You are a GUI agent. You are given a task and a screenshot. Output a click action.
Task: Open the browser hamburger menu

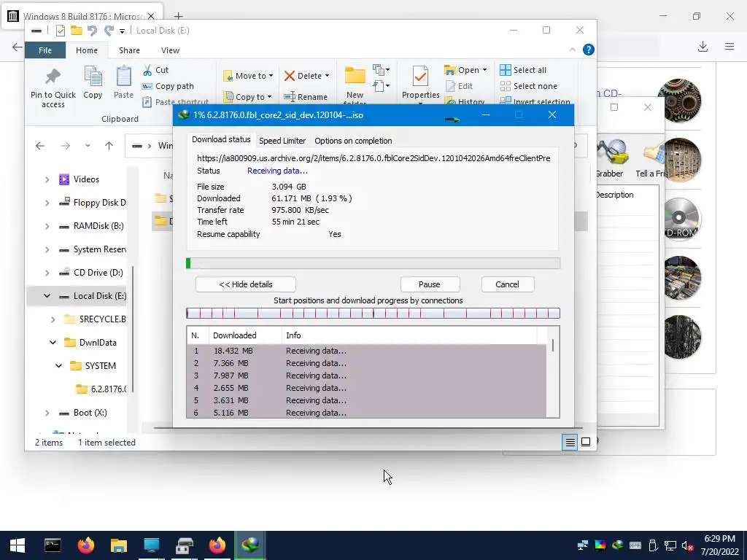pyautogui.click(x=729, y=46)
